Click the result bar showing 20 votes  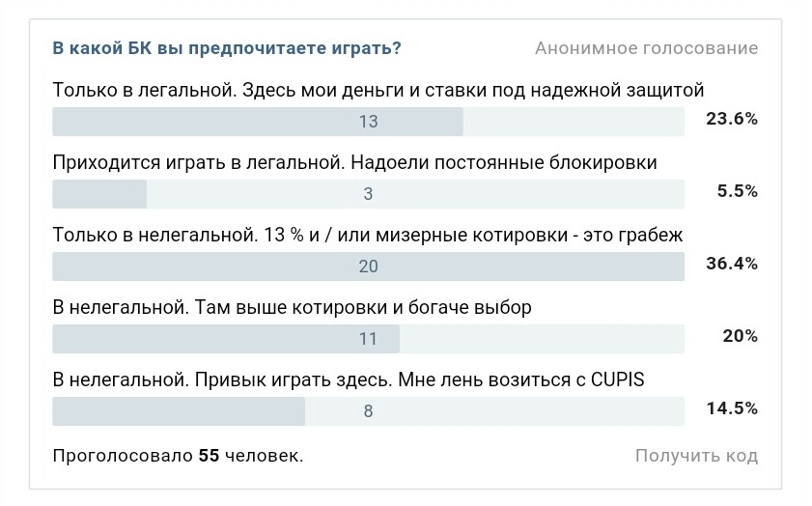(x=368, y=267)
